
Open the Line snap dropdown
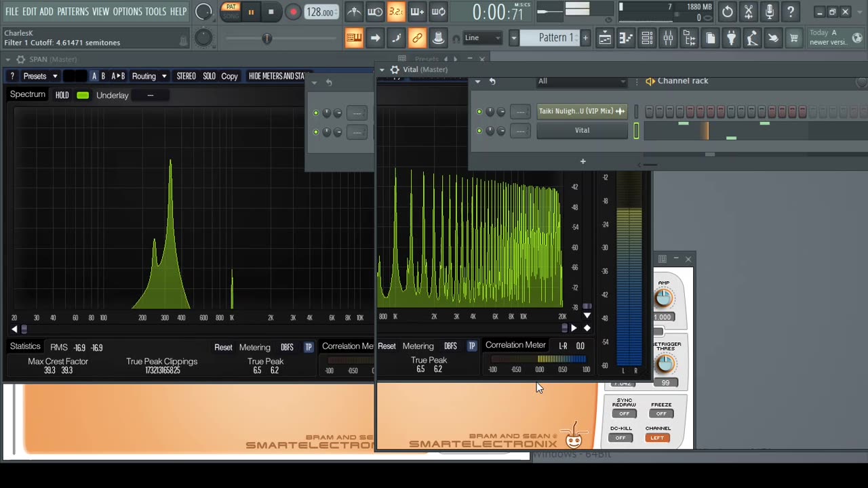pos(482,38)
